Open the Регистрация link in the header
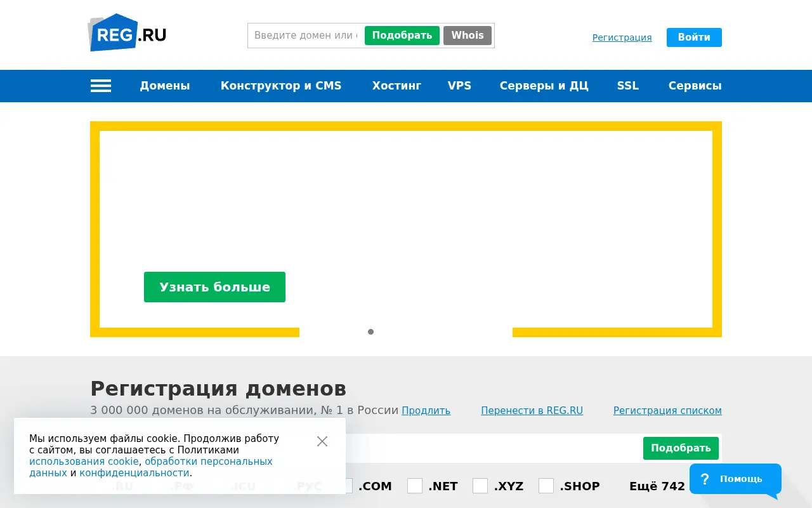 (622, 37)
